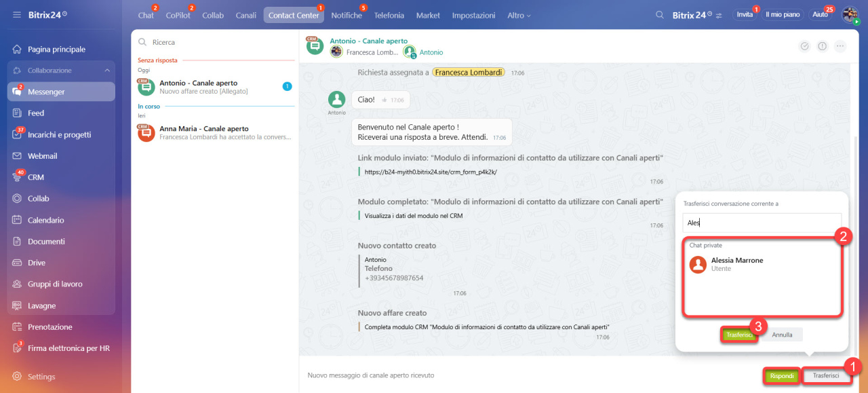Viewport: 868px width, 393px height.
Task: Click the Invita button
Action: click(745, 14)
